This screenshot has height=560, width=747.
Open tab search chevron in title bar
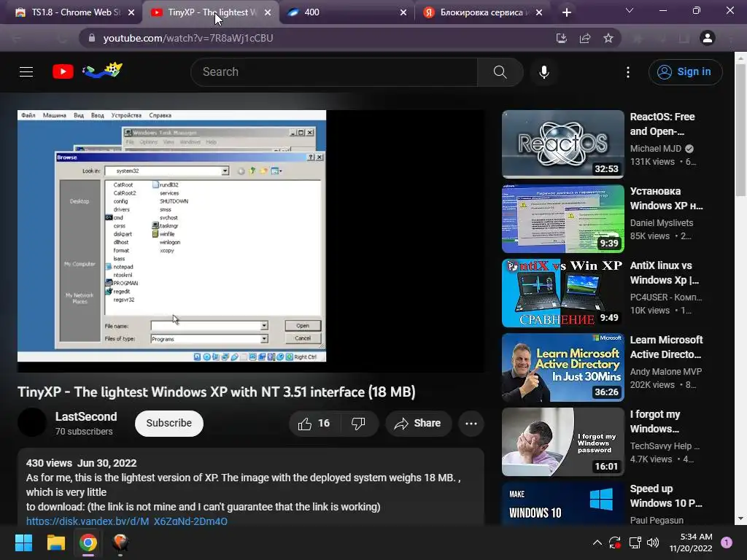[630, 10]
